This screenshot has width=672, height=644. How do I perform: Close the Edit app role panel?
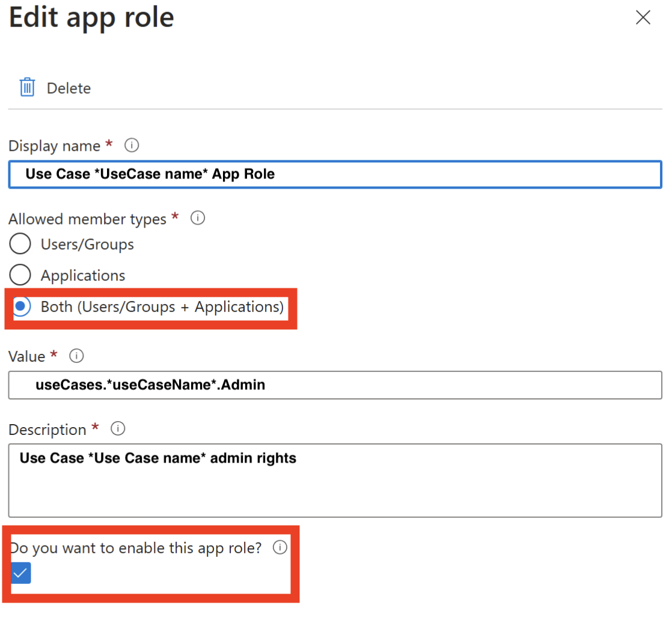[643, 18]
